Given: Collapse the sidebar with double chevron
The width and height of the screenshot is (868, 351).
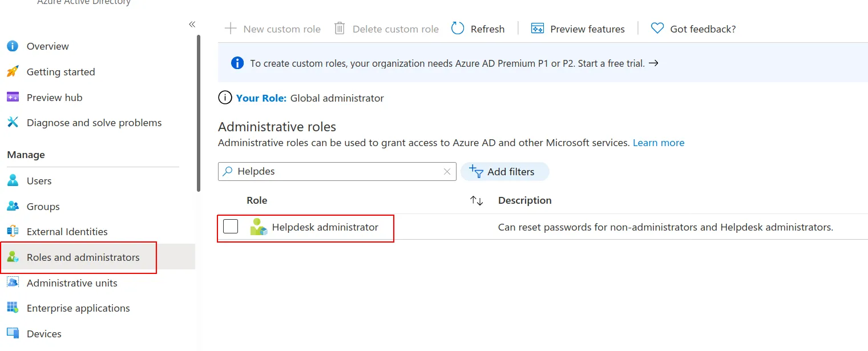Looking at the screenshot, I should (x=192, y=24).
